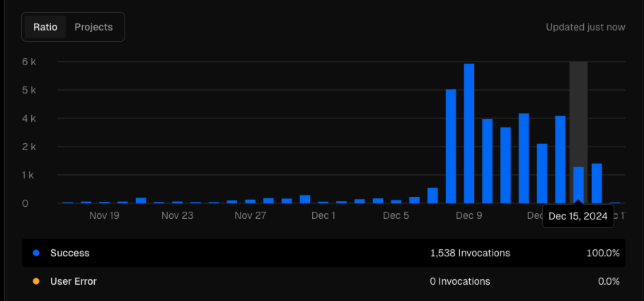Click the Dec 15, 2024 tooltip
Image resolution: width=644 pixels, height=301 pixels.
578,217
